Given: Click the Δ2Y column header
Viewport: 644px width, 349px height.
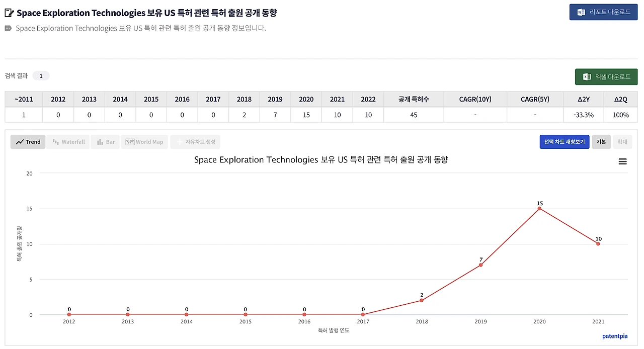Looking at the screenshot, I should pyautogui.click(x=584, y=100).
